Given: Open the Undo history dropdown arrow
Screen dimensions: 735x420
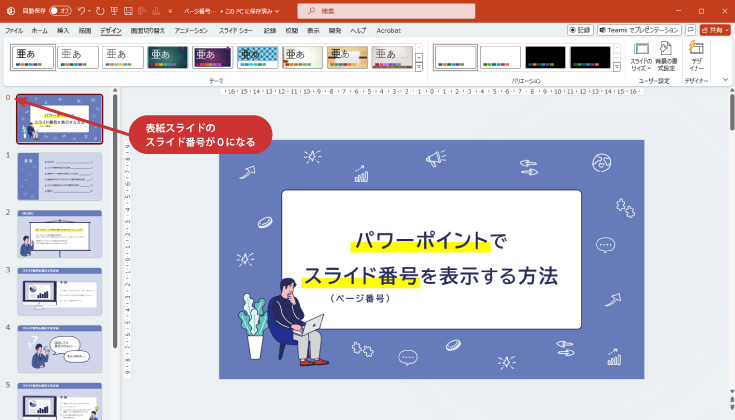Looking at the screenshot, I should coord(89,11).
